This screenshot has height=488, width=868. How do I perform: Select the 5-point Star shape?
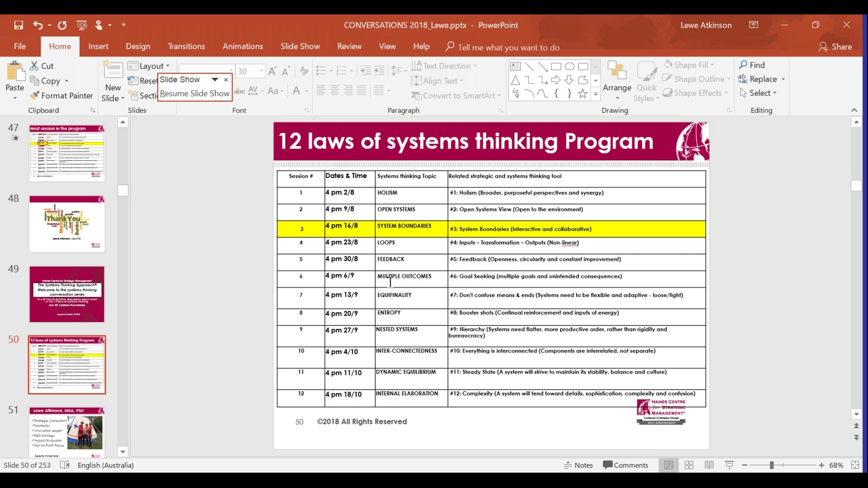(583, 94)
